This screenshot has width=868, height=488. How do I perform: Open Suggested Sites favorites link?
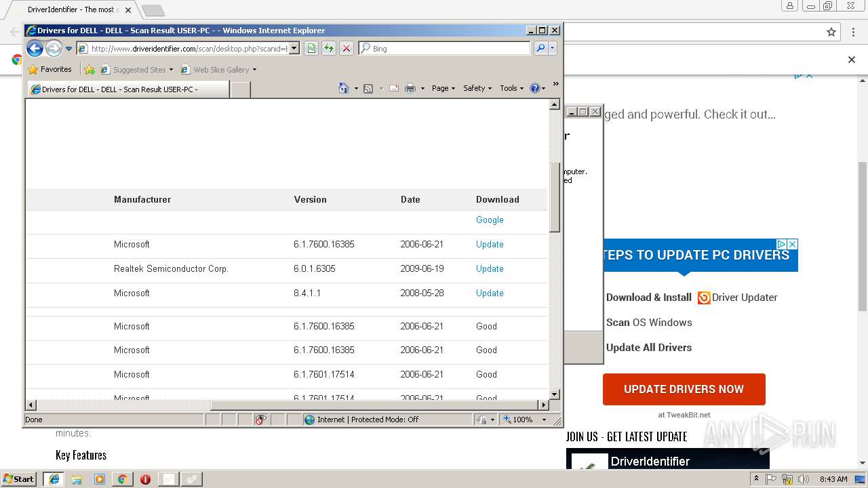[136, 69]
